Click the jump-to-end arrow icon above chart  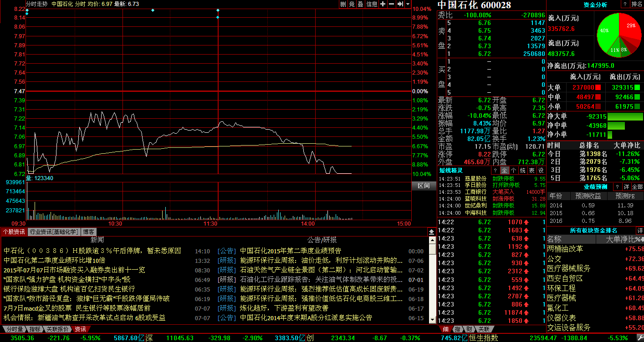tap(399, 4)
